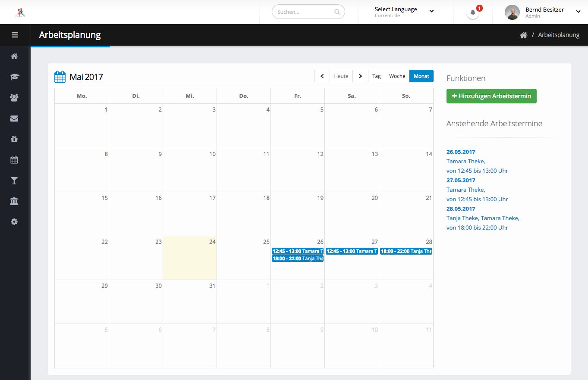The image size is (588, 380).
Task: Open the envelope messages sidebar icon
Action: (14, 118)
